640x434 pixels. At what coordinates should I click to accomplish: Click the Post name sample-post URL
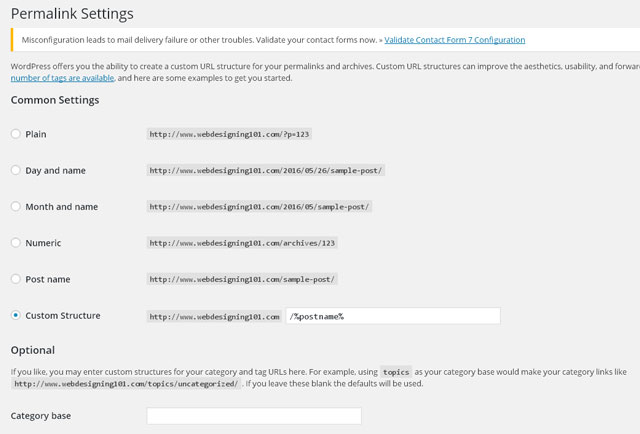(x=242, y=279)
